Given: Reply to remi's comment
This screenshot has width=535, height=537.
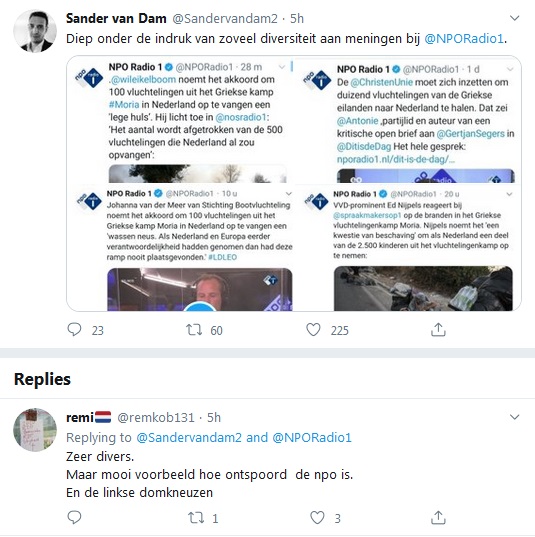Looking at the screenshot, I should point(74,517).
